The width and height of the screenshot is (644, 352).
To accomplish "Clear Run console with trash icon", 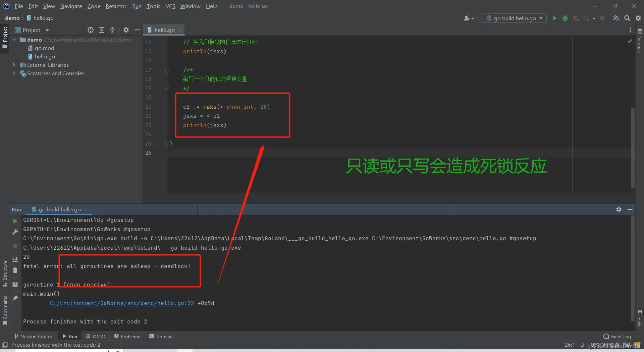I will pyautogui.click(x=15, y=270).
